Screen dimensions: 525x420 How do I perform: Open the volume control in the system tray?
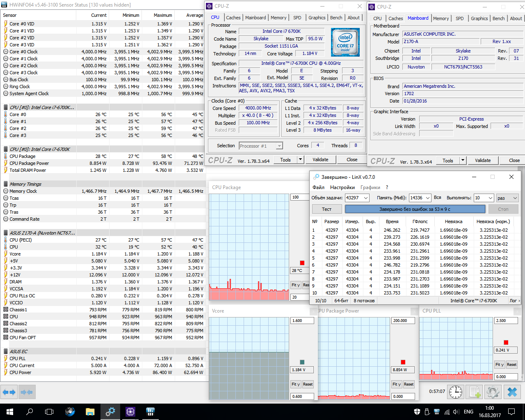[x=456, y=411]
